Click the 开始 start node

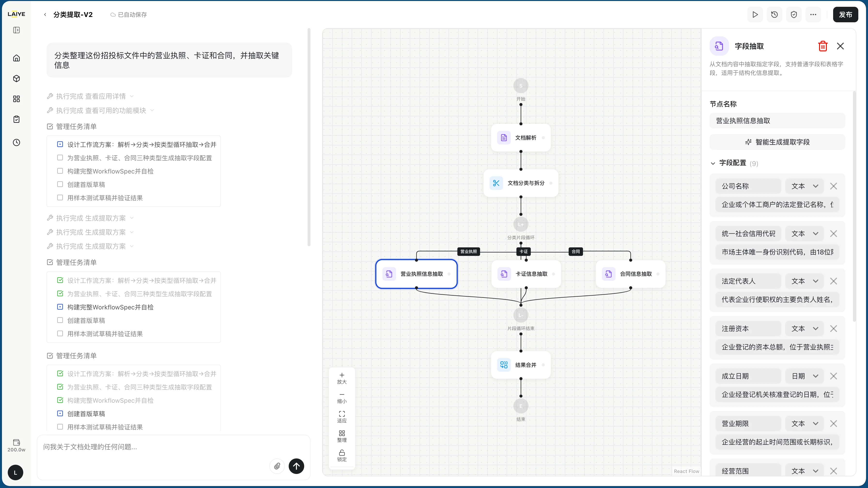click(521, 86)
